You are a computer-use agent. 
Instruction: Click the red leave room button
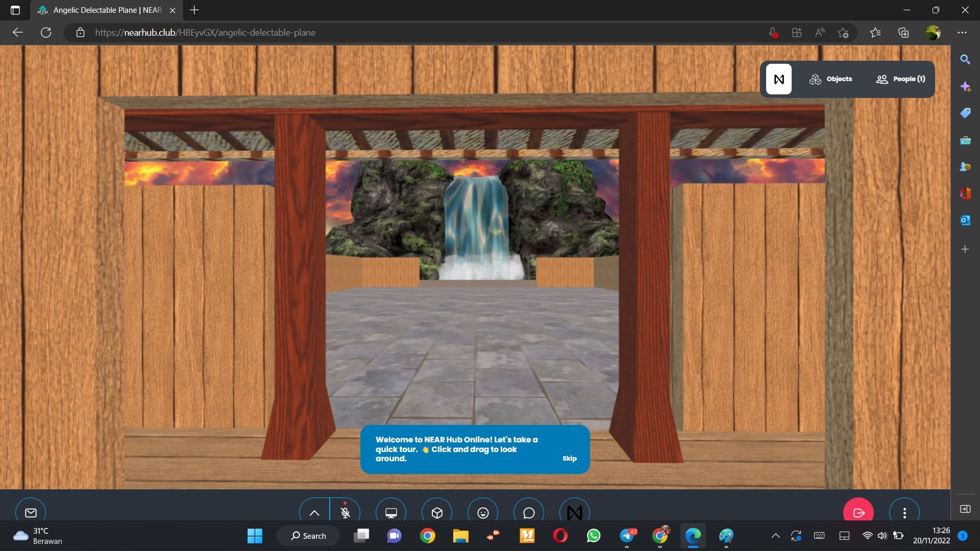[x=859, y=512]
